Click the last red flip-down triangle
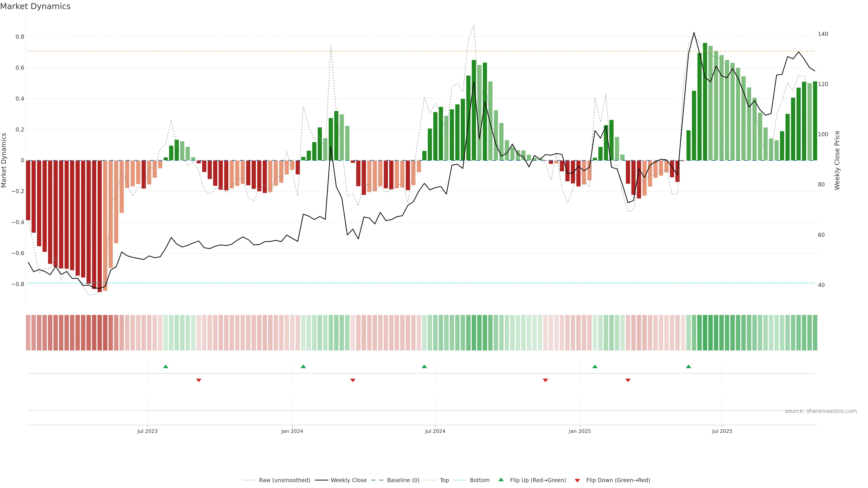The image size is (868, 488). tap(628, 380)
